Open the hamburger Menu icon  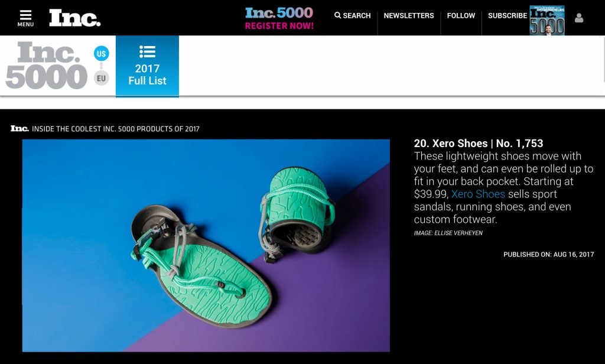click(x=25, y=18)
